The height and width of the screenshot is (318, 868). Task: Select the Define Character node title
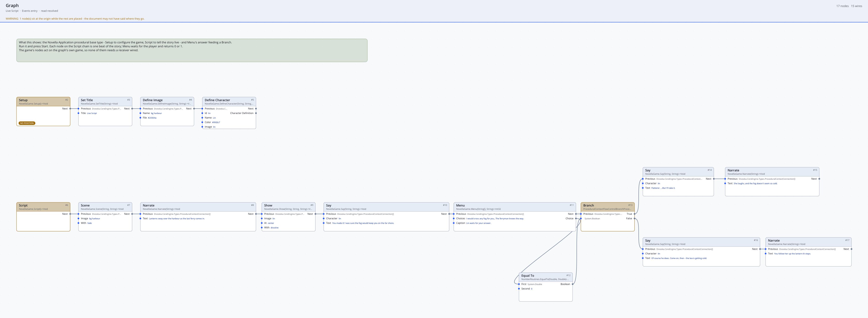click(217, 100)
